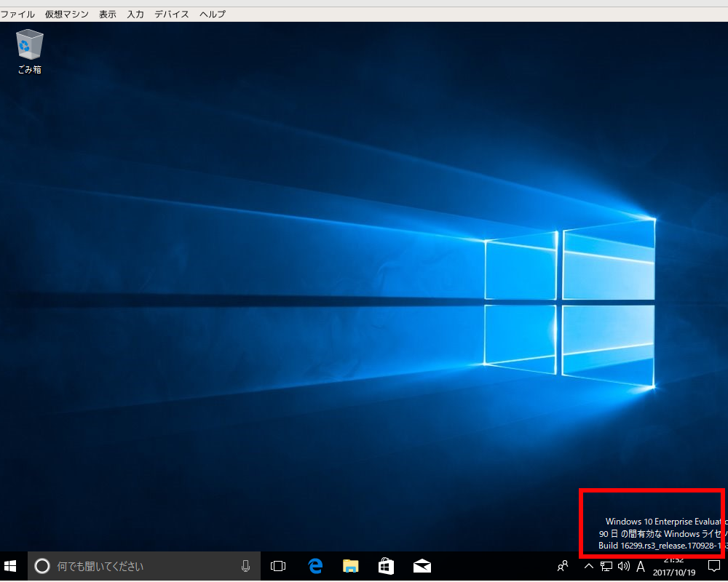Open the Mail app in taskbar
Screen dimensions: 728x582
pyautogui.click(x=422, y=566)
